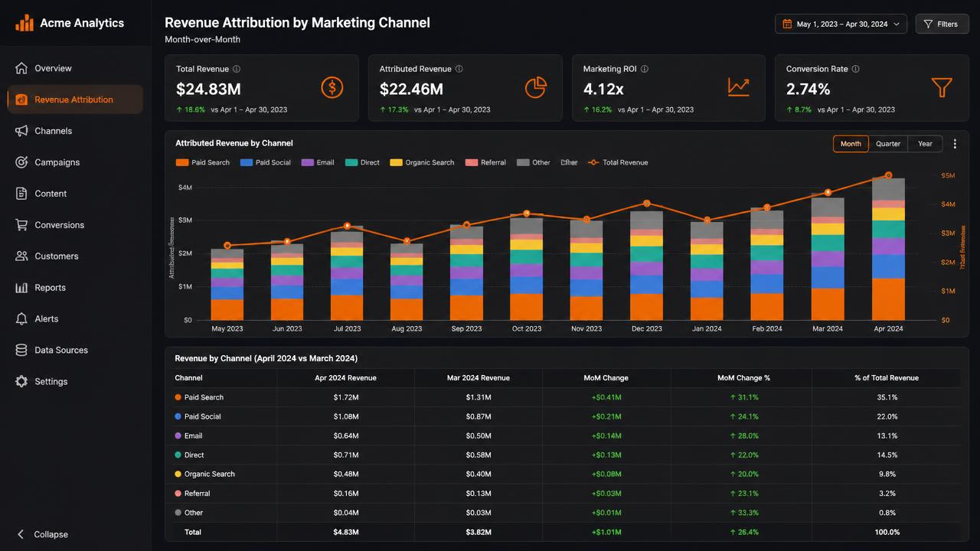
Task: Click the calendar icon in date range picker
Action: pos(787,24)
